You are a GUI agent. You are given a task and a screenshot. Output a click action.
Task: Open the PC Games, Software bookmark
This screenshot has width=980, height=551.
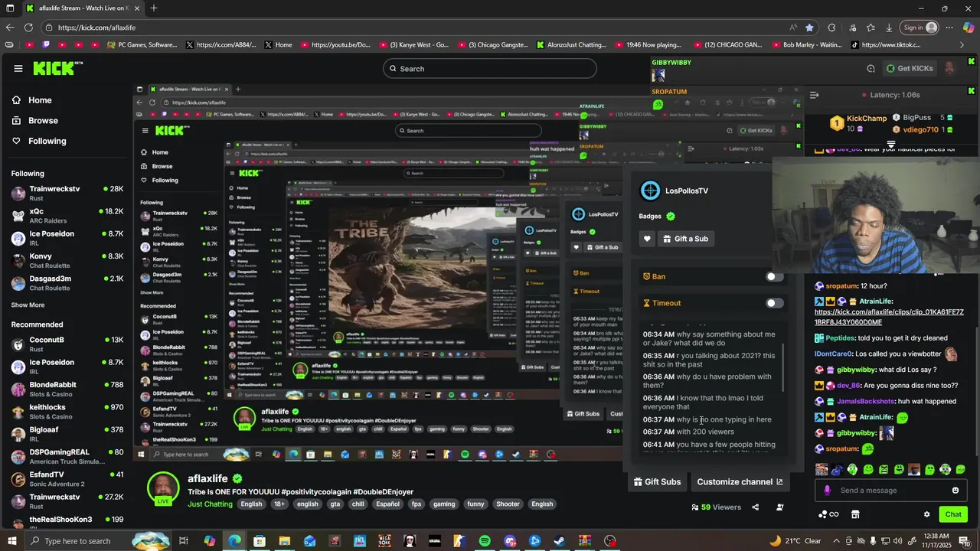pyautogui.click(x=142, y=45)
